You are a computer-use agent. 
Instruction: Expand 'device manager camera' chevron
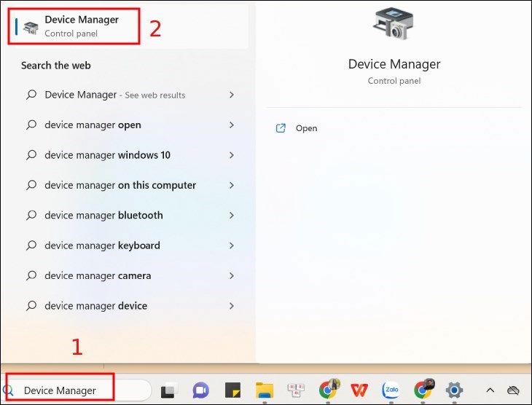232,275
